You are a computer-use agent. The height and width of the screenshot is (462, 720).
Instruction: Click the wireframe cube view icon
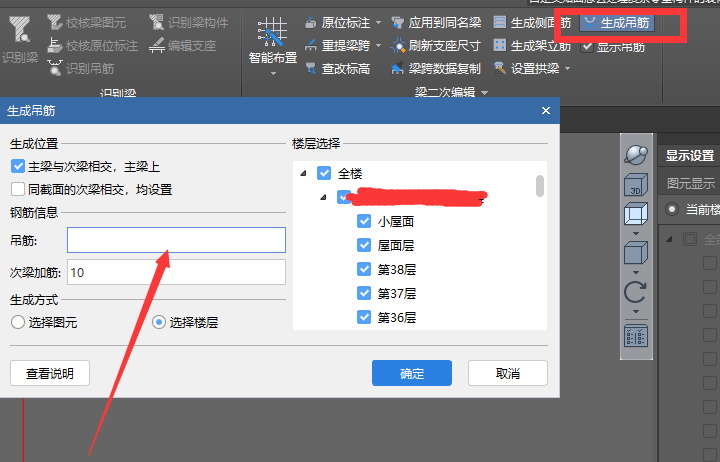point(636,214)
